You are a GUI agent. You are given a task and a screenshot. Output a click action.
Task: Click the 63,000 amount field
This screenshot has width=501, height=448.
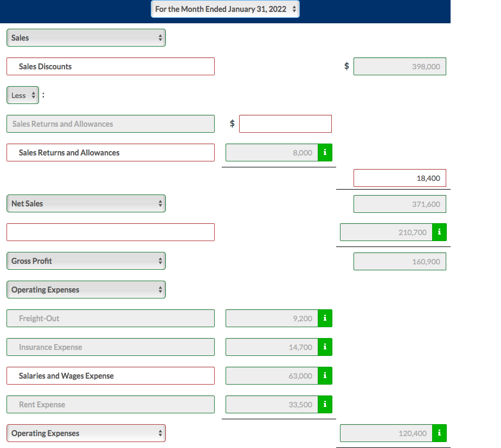click(272, 375)
